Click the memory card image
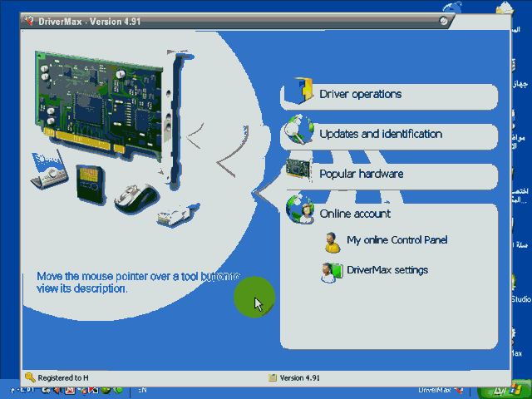 click(x=91, y=185)
